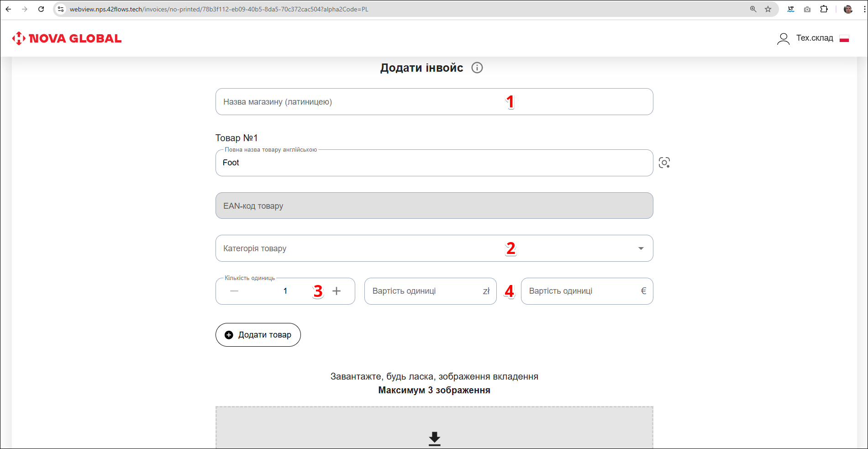Decrease unit quantity with minus button
This screenshot has width=868, height=449.
tap(234, 291)
